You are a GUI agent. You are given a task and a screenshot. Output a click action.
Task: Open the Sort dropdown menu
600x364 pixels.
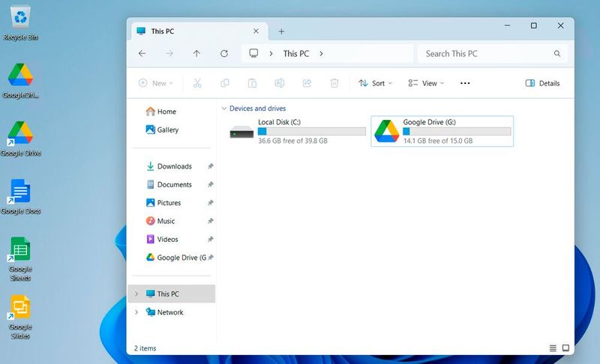click(x=375, y=83)
